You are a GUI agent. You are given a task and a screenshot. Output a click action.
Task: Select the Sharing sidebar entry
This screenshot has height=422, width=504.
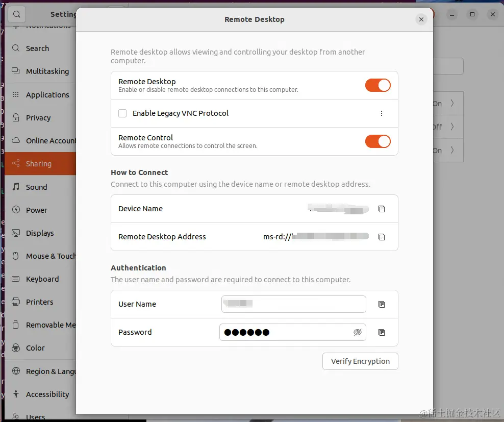40,164
